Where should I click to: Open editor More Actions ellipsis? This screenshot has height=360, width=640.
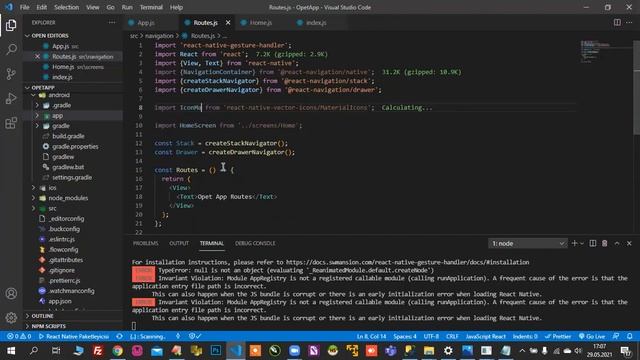[x=629, y=22]
